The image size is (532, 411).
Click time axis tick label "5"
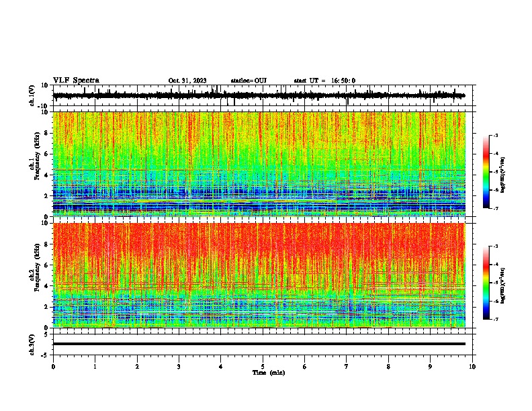coord(263,367)
